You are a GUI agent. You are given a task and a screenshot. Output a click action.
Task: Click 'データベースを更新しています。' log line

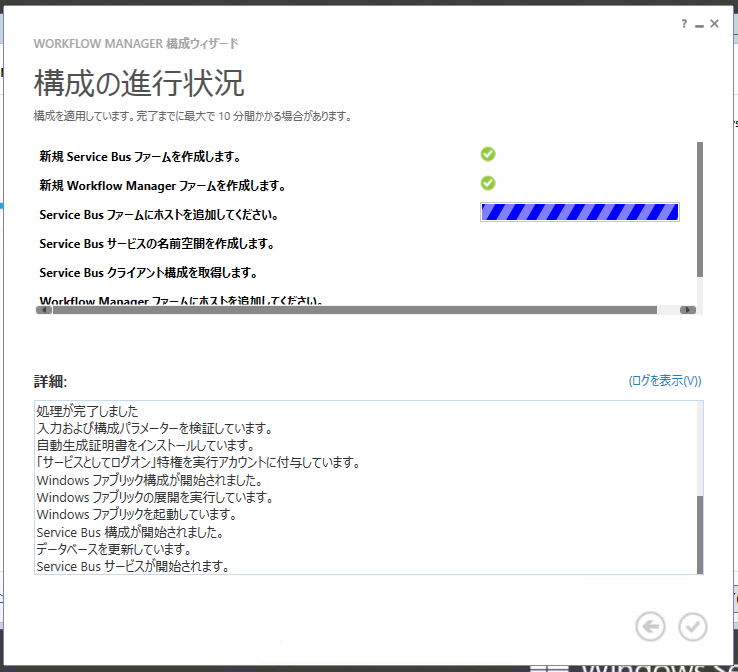pos(114,549)
